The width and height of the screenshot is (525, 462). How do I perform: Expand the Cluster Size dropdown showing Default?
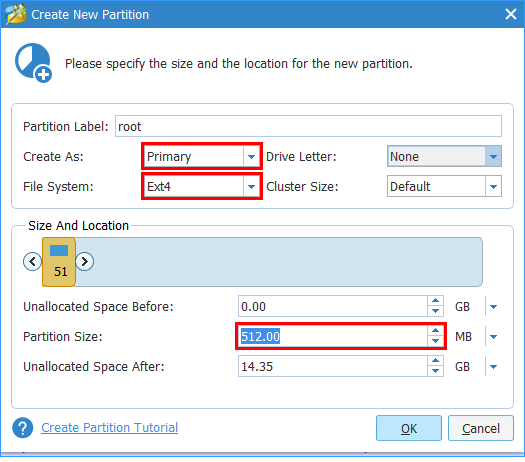pyautogui.click(x=444, y=186)
